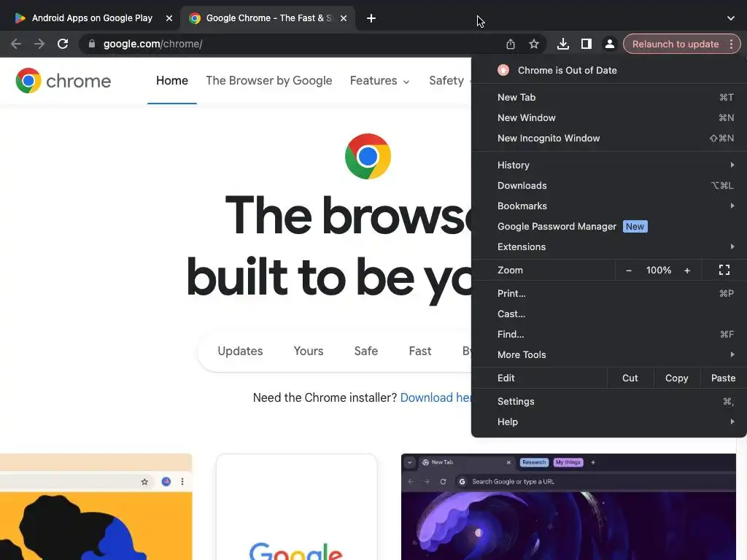Expand the More Tools submenu
747x560 pixels.
tap(609, 355)
